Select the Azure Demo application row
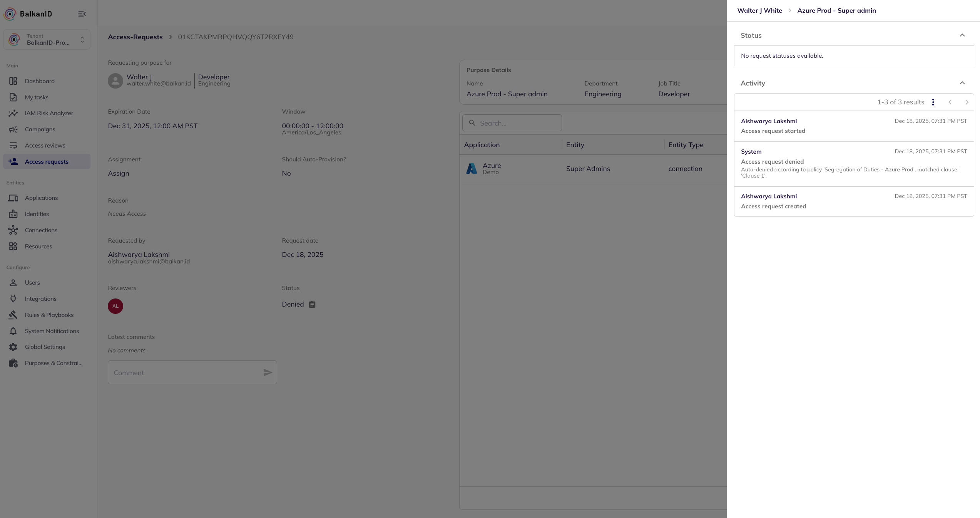Viewport: 980px width, 518px height. click(x=491, y=169)
